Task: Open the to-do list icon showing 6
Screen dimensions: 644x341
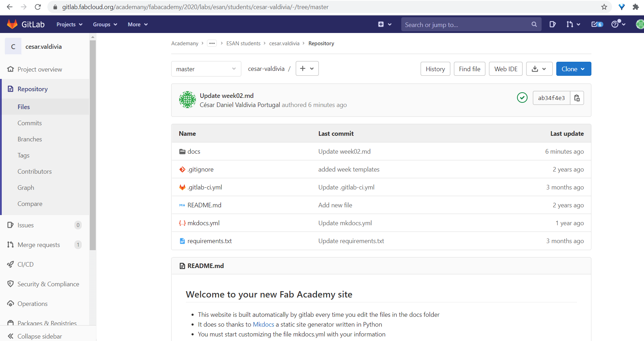Action: coord(597,24)
